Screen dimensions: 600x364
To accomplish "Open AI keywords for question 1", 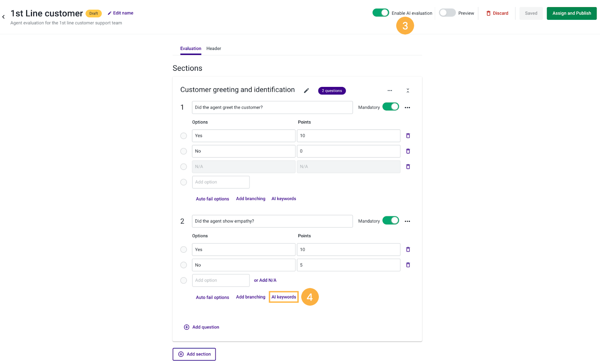I will (283, 199).
